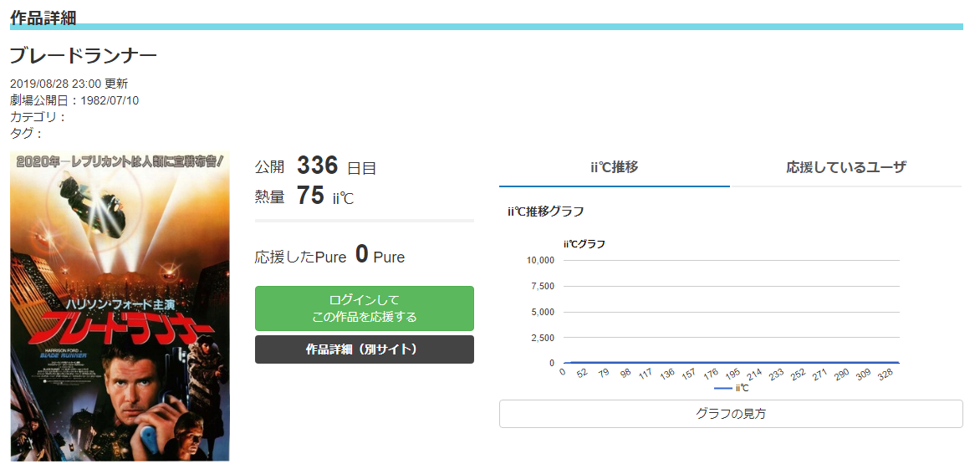Image resolution: width=980 pixels, height=474 pixels.
Task: Click the 劇場公開日 1982/07/10 text
Action: pyautogui.click(x=74, y=100)
